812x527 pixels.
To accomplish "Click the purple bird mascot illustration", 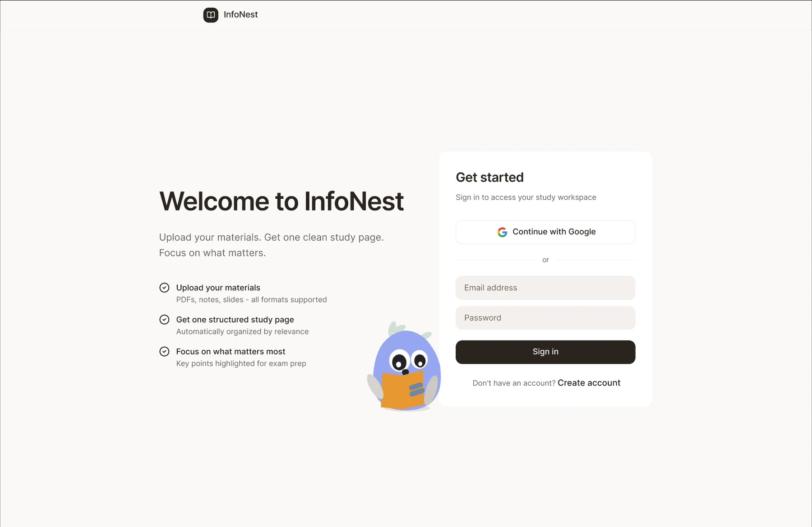I will pyautogui.click(x=404, y=366).
